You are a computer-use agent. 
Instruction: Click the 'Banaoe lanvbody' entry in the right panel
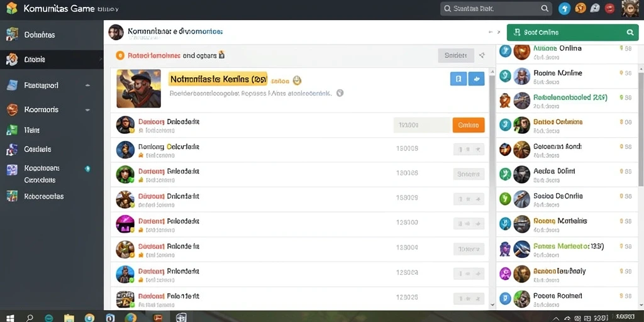(567, 274)
